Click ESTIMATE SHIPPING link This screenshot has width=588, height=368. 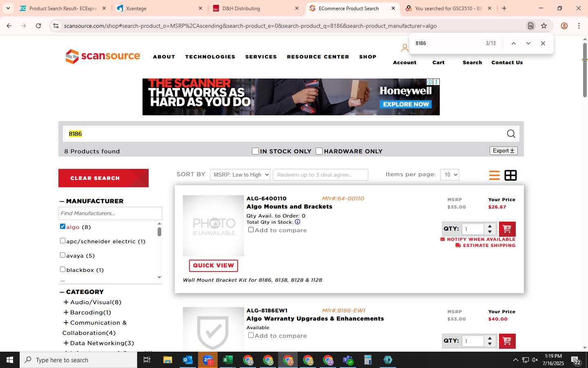click(x=486, y=245)
